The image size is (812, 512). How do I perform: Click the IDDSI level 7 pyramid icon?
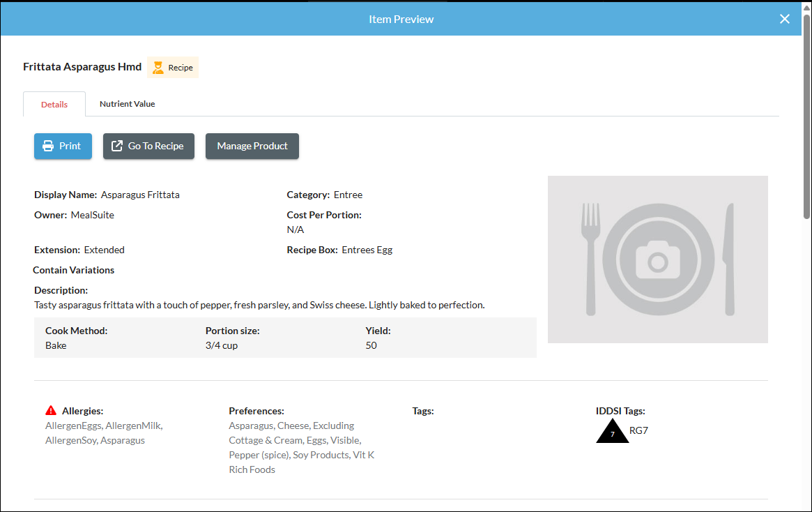coord(612,430)
